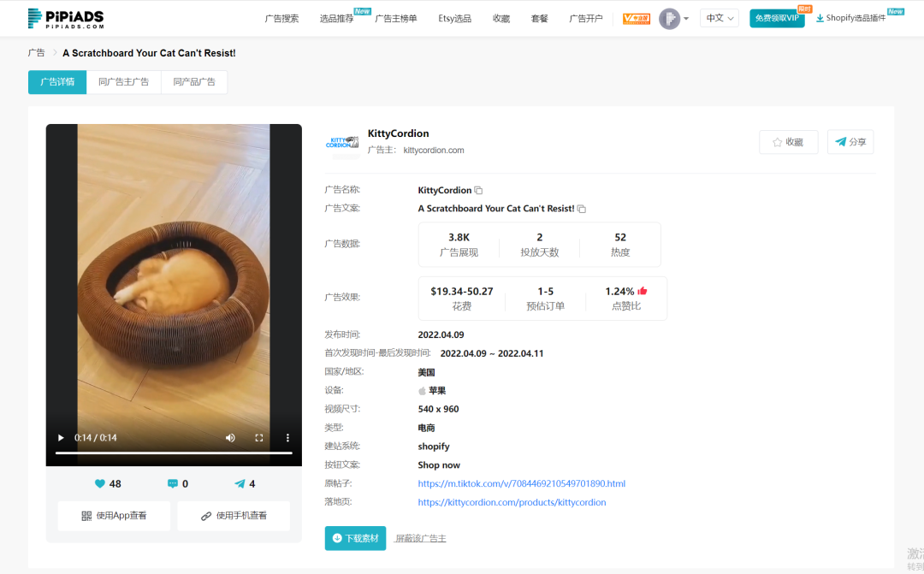Open the original TikTok post link

[x=522, y=483]
